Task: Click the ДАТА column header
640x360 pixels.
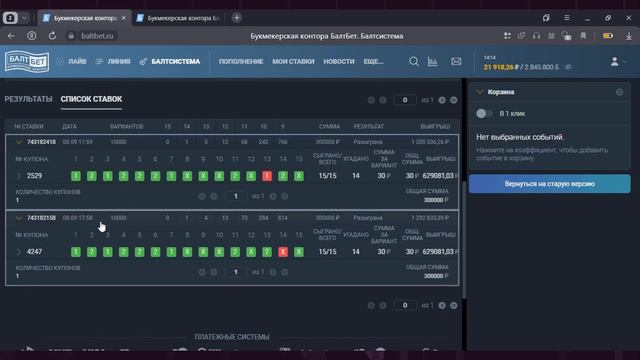Action: click(69, 127)
